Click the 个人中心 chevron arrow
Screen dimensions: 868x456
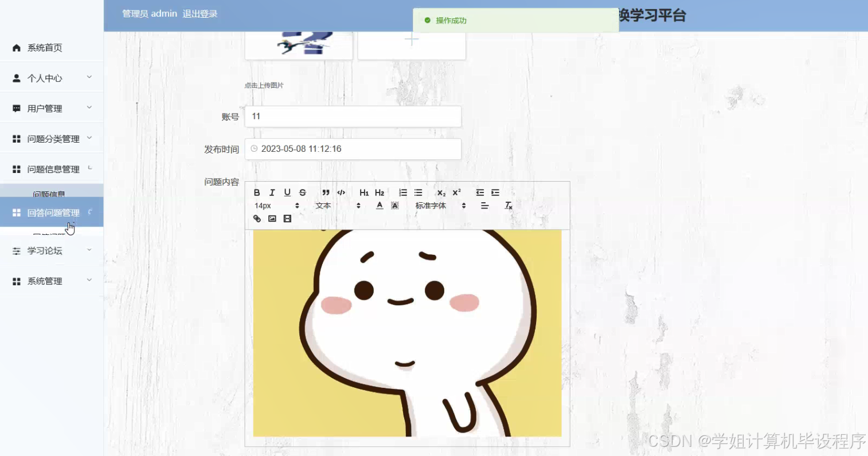coord(89,77)
